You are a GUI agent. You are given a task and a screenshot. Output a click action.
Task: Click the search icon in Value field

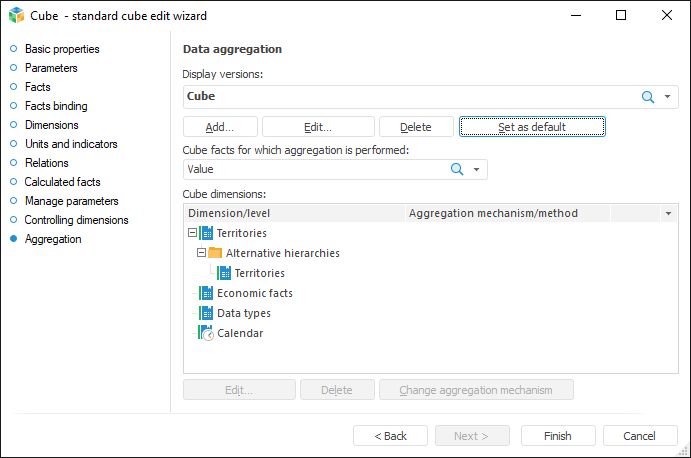point(457,170)
